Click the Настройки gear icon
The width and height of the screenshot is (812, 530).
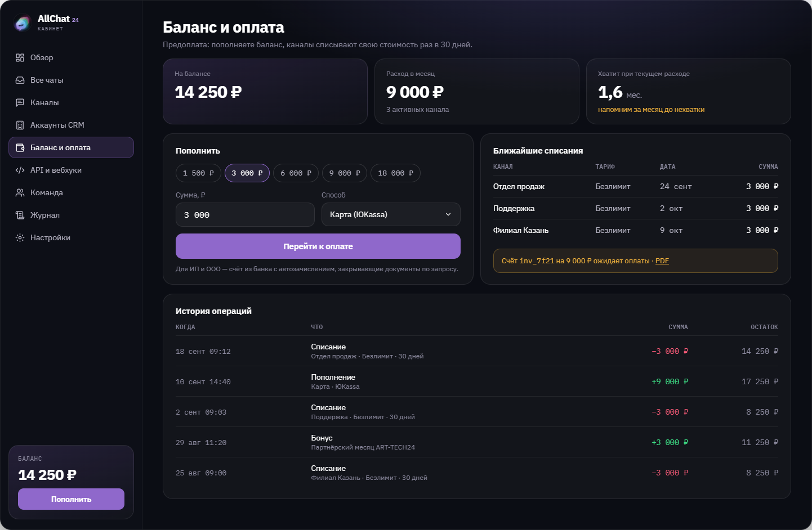pos(20,237)
